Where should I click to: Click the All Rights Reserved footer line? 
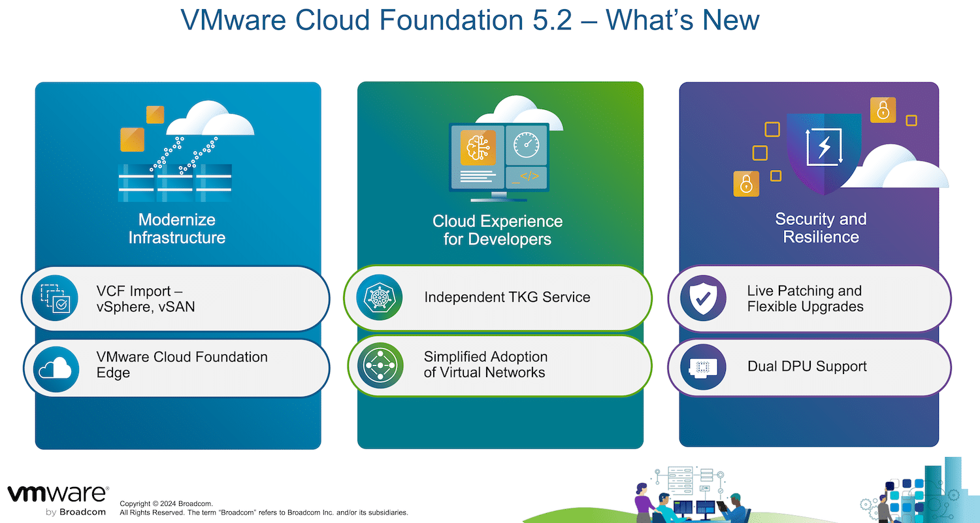pyautogui.click(x=264, y=513)
